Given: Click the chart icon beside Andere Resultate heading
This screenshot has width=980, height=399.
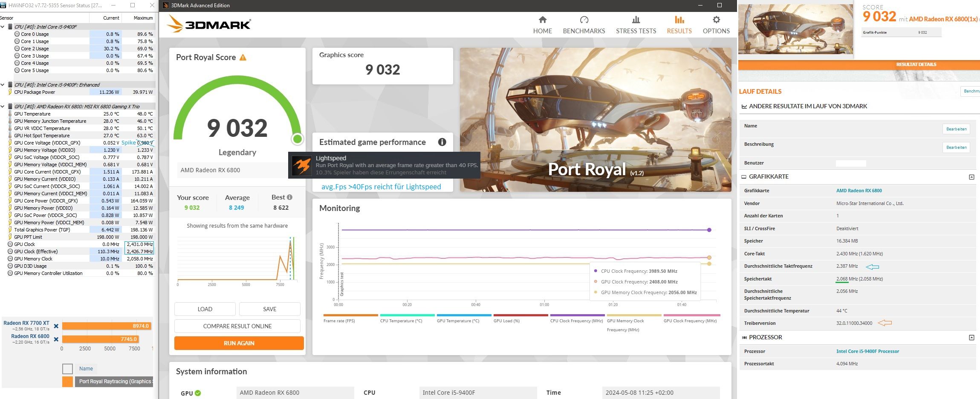Looking at the screenshot, I should pyautogui.click(x=744, y=107).
